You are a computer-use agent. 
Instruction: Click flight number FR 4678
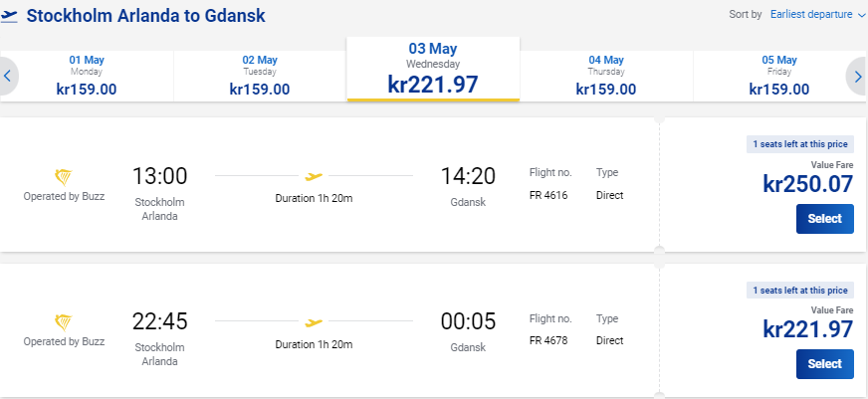click(x=548, y=341)
